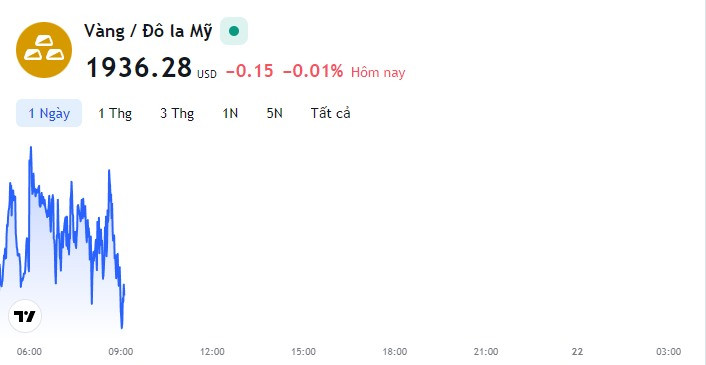Switch to the 1 Thg range
Image resolution: width=706 pixels, height=365 pixels.
click(x=115, y=113)
